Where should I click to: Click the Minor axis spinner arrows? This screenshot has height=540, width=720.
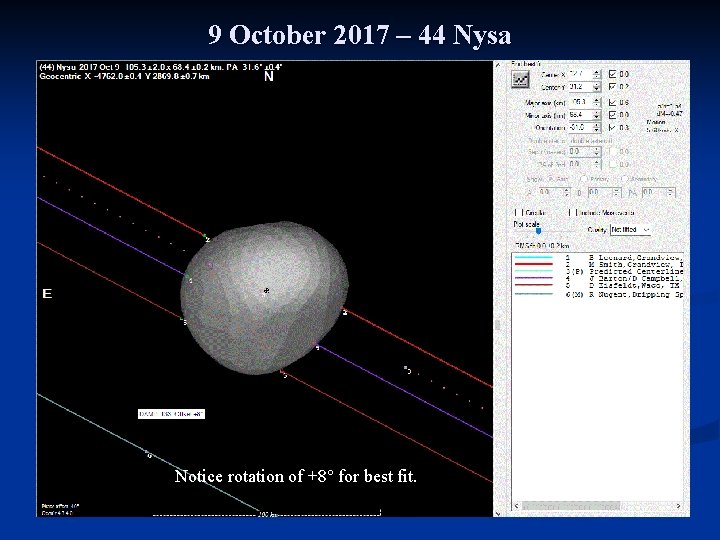click(596, 115)
